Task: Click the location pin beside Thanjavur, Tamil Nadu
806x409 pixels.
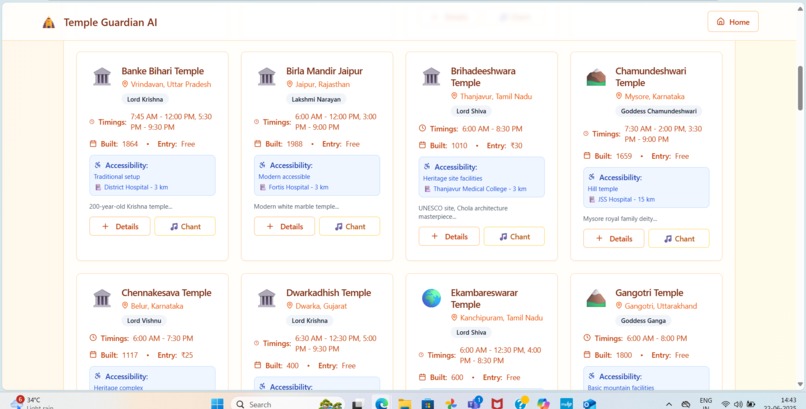Action: tap(454, 96)
